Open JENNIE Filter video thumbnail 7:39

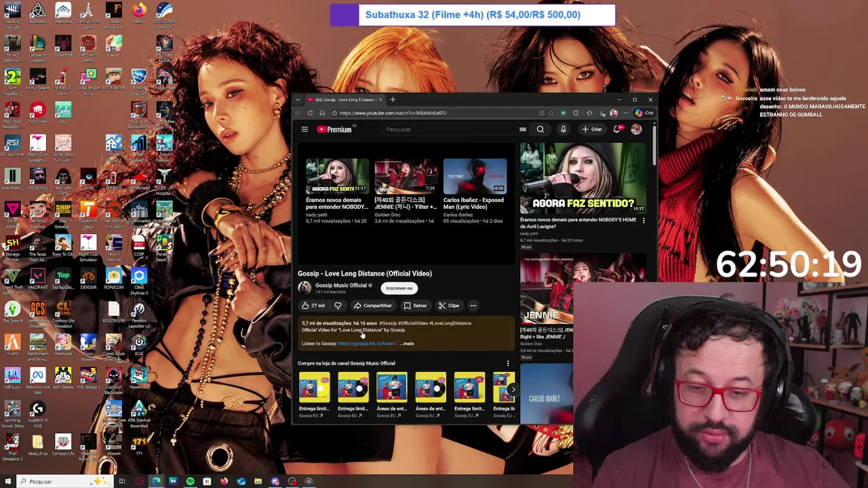pos(406,176)
